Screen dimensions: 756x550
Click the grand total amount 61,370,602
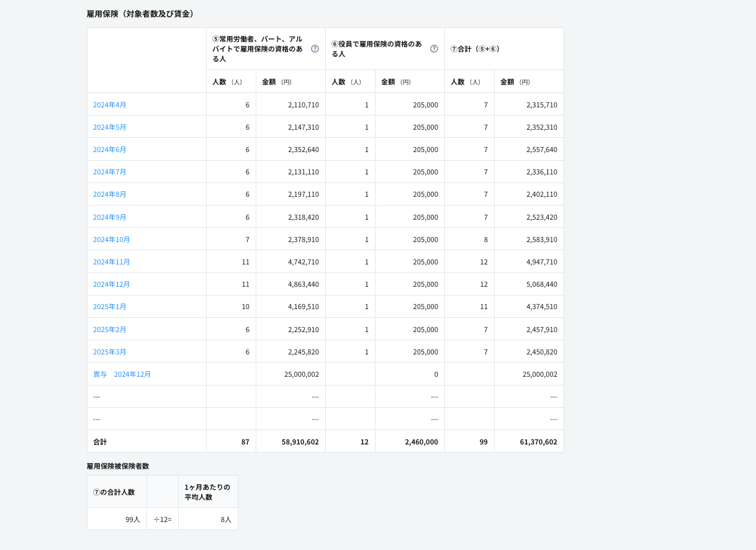538,442
